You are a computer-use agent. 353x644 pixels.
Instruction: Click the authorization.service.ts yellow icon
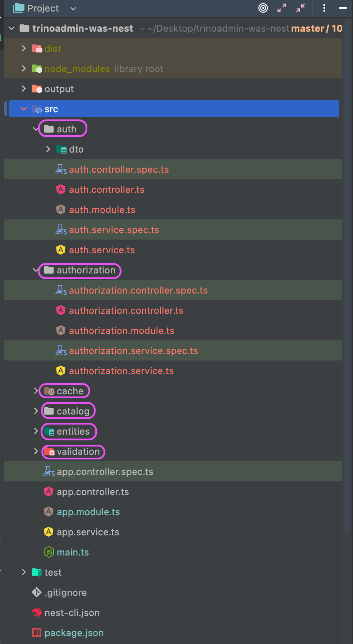[x=61, y=371]
